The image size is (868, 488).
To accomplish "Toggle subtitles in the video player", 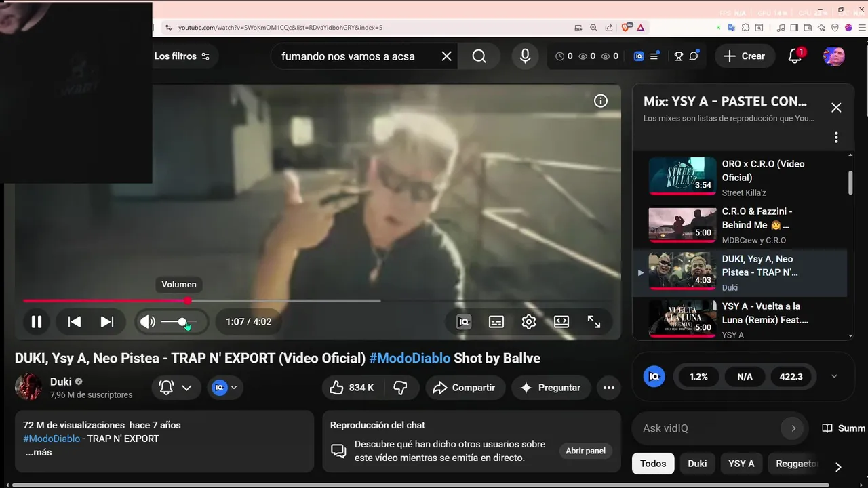I will tap(496, 322).
